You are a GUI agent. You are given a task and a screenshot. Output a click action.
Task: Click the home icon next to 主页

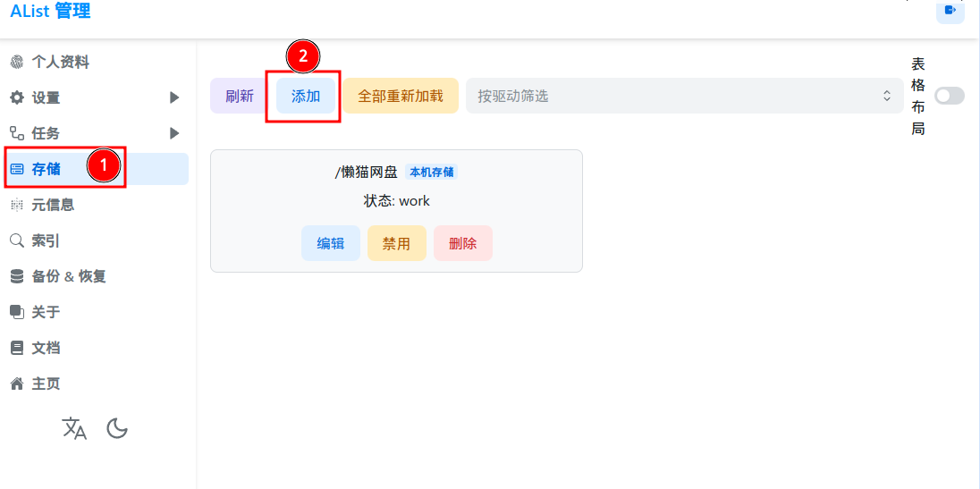pyautogui.click(x=17, y=384)
